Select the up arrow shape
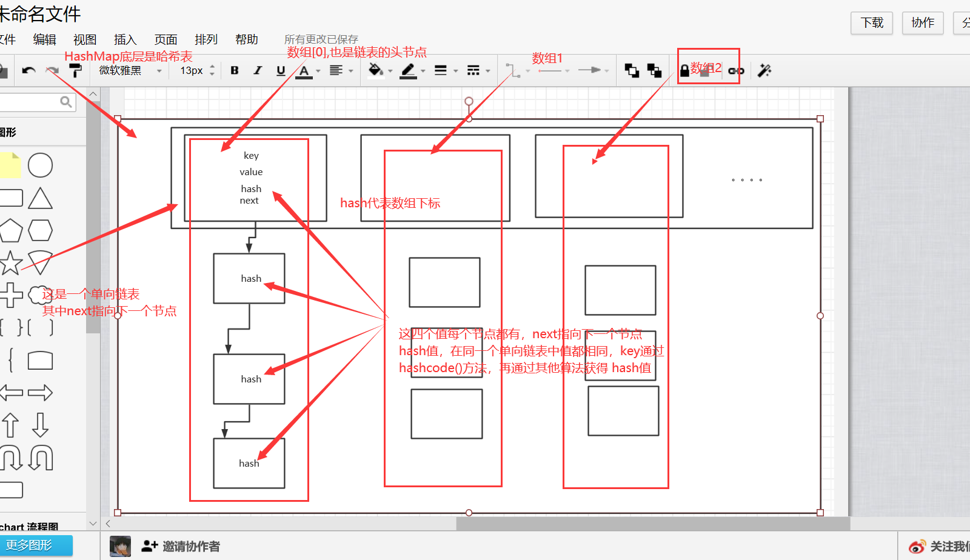Screen dimensions: 970x560 pos(10,425)
